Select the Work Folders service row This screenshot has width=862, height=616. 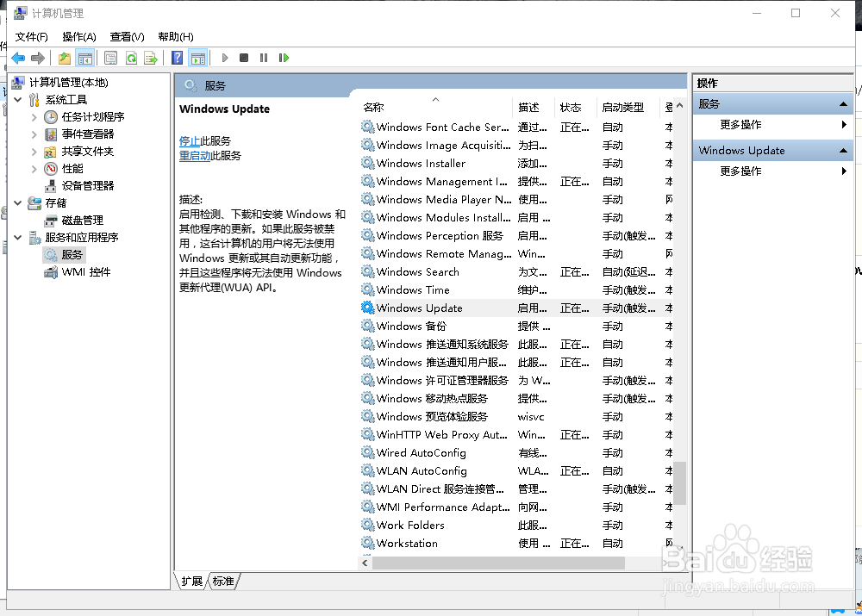click(516, 526)
